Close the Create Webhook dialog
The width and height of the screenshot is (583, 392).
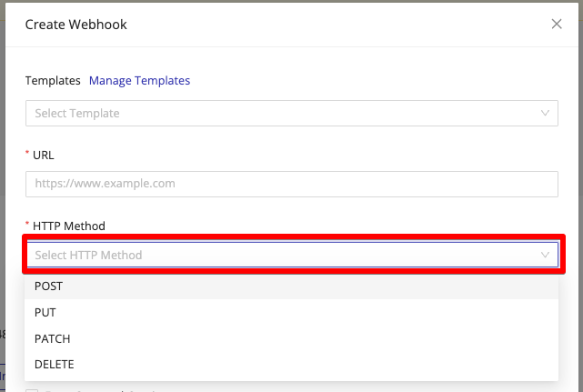(557, 25)
